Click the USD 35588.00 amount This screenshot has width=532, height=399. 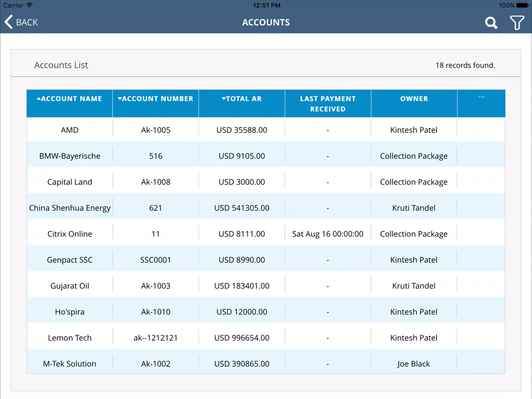click(242, 130)
